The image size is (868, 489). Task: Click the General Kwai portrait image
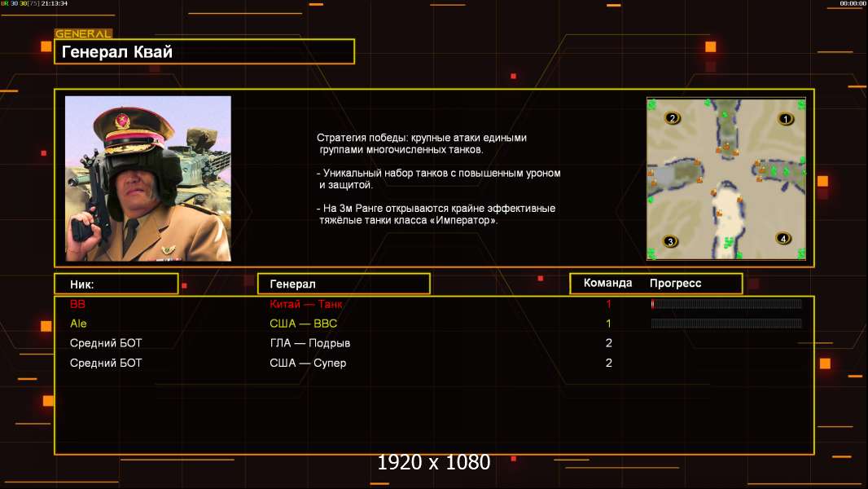pos(148,178)
